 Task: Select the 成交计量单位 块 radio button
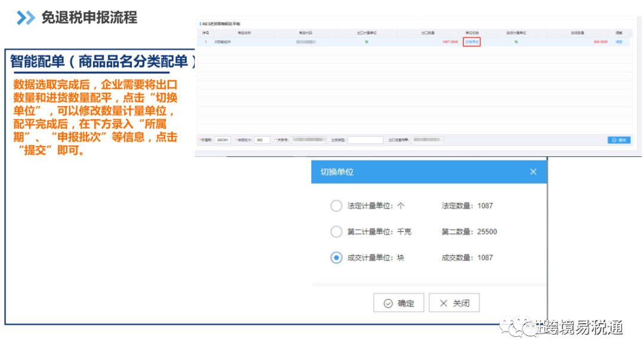[x=336, y=258]
